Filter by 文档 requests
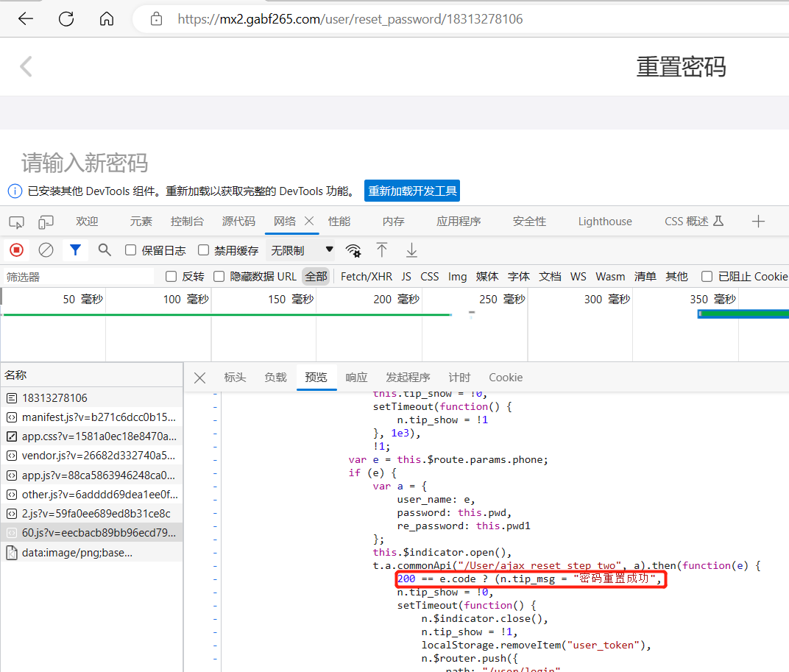The image size is (789, 672). [x=550, y=276]
